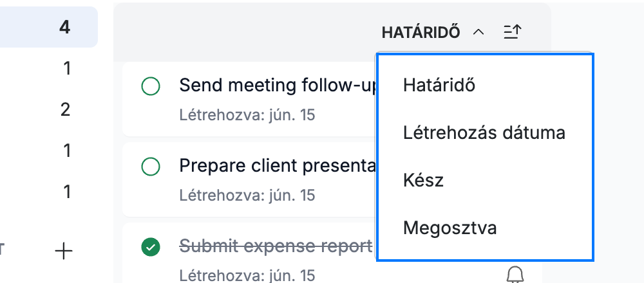Click the HATÁRIDŐ sort dropdown label
644x283 pixels.
click(x=421, y=32)
